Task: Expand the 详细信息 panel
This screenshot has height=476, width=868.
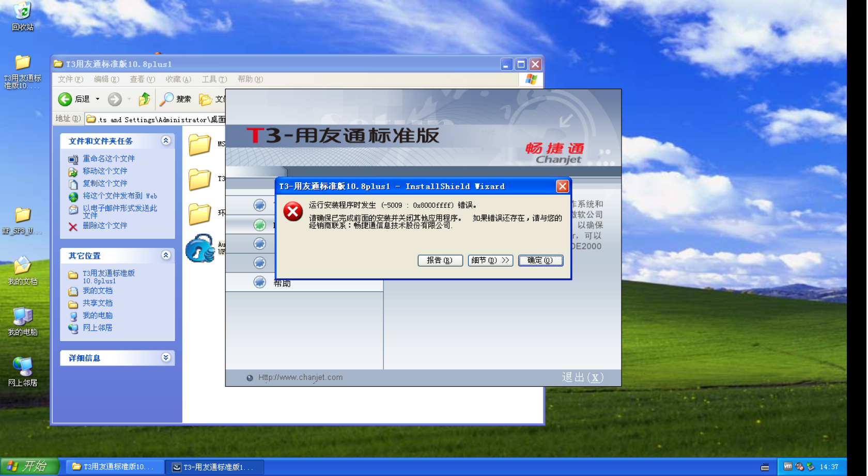Action: click(x=166, y=357)
